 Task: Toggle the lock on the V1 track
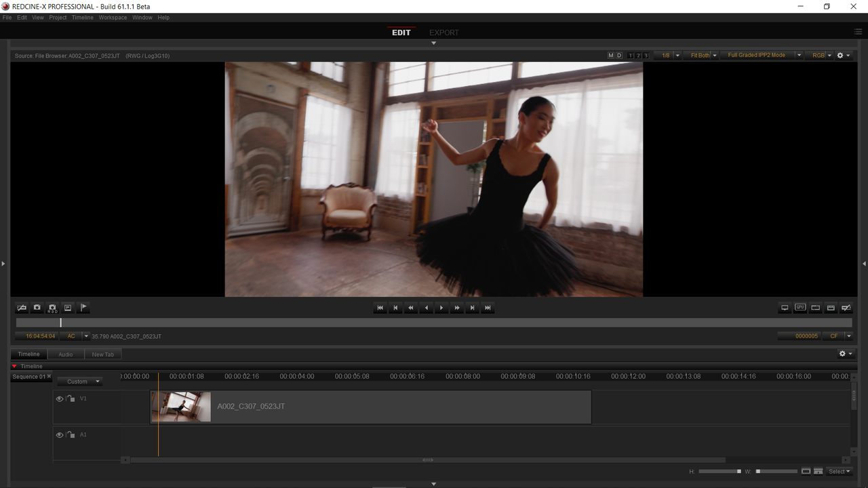(x=71, y=399)
